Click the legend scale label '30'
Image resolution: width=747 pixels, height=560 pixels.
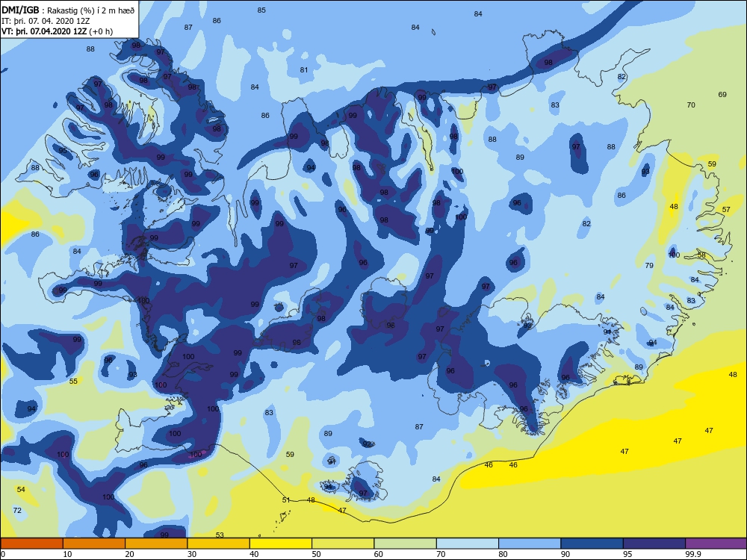click(x=192, y=554)
